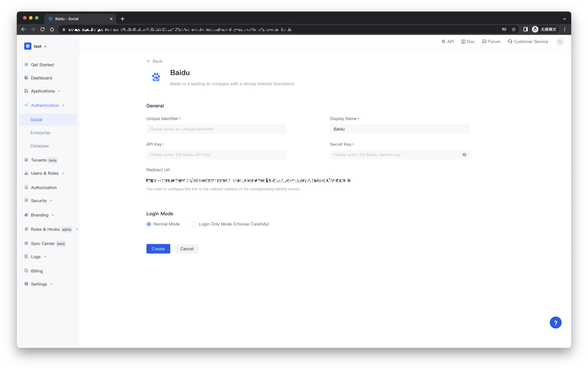Open the Billing section
Viewport: 588px width, 370px height.
[36, 271]
